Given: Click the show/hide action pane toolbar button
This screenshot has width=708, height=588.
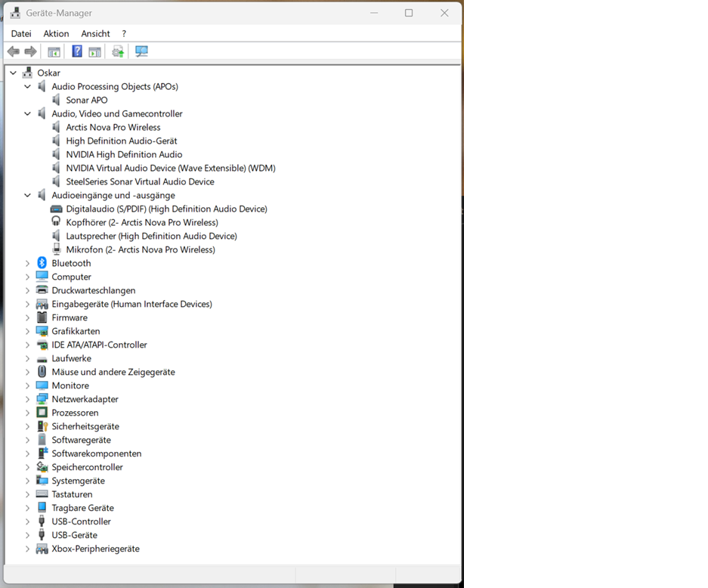Looking at the screenshot, I should 94,52.
